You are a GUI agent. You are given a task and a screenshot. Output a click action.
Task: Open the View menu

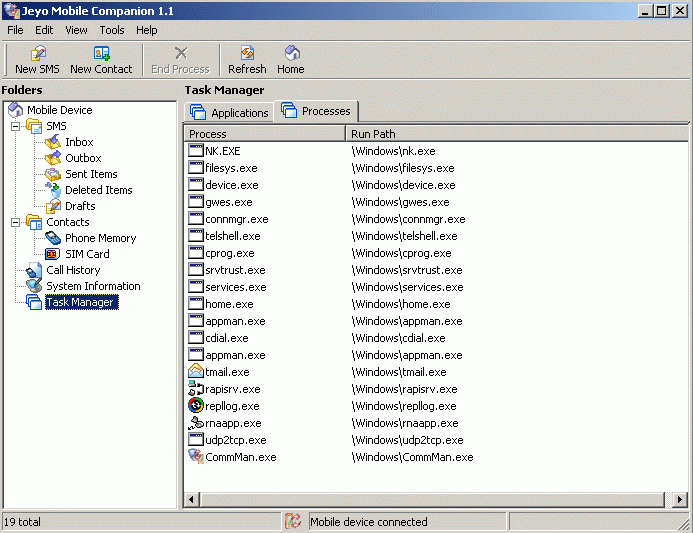point(76,30)
